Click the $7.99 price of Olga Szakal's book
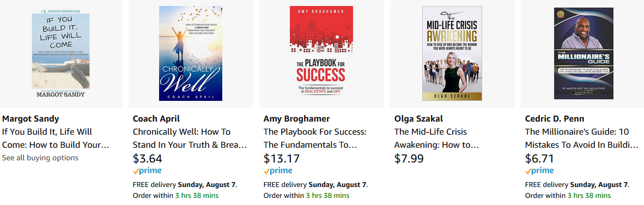The width and height of the screenshot is (644, 205). pyautogui.click(x=409, y=158)
